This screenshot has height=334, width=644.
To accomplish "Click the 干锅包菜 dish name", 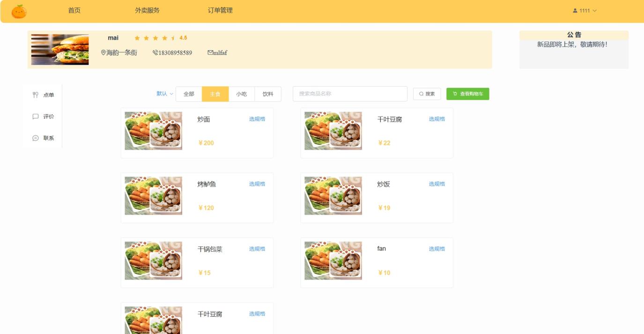I will [x=210, y=249].
